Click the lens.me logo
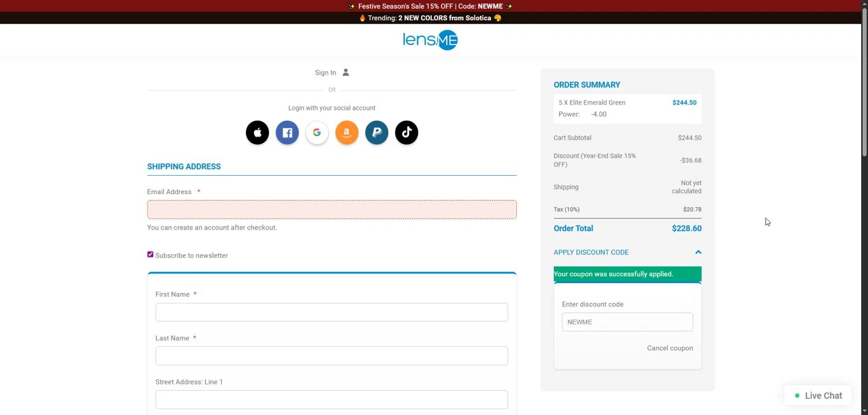868x415 pixels. coord(430,40)
